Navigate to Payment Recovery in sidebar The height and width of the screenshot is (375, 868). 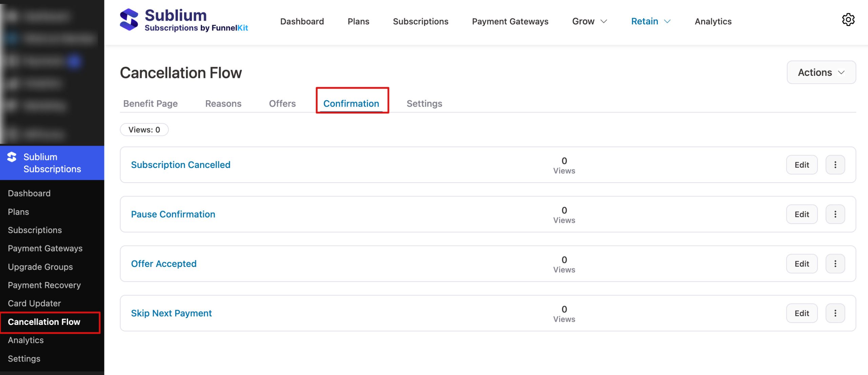click(44, 285)
